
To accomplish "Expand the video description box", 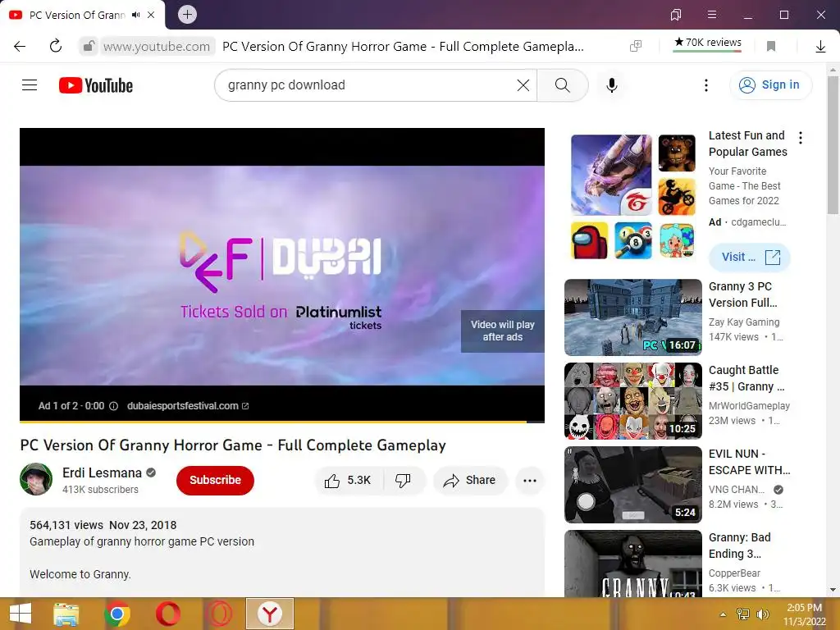I will (x=282, y=552).
